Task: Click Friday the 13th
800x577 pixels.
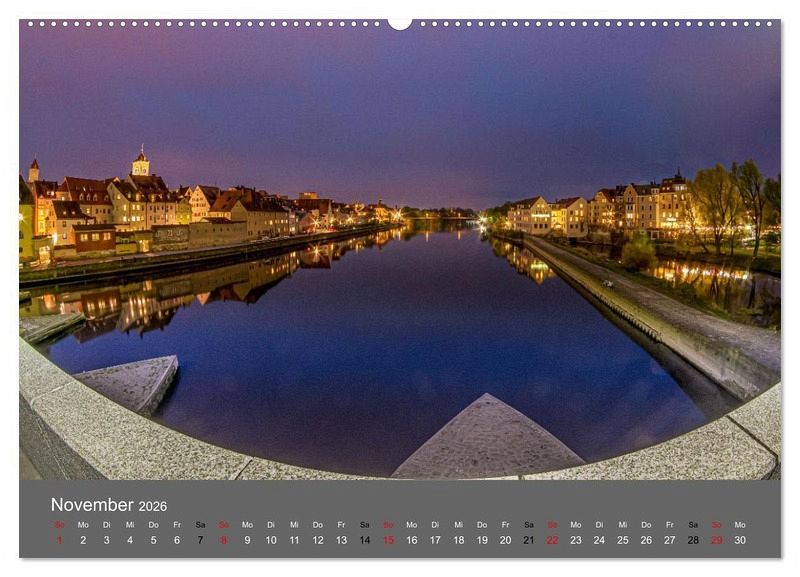Action: [341, 540]
